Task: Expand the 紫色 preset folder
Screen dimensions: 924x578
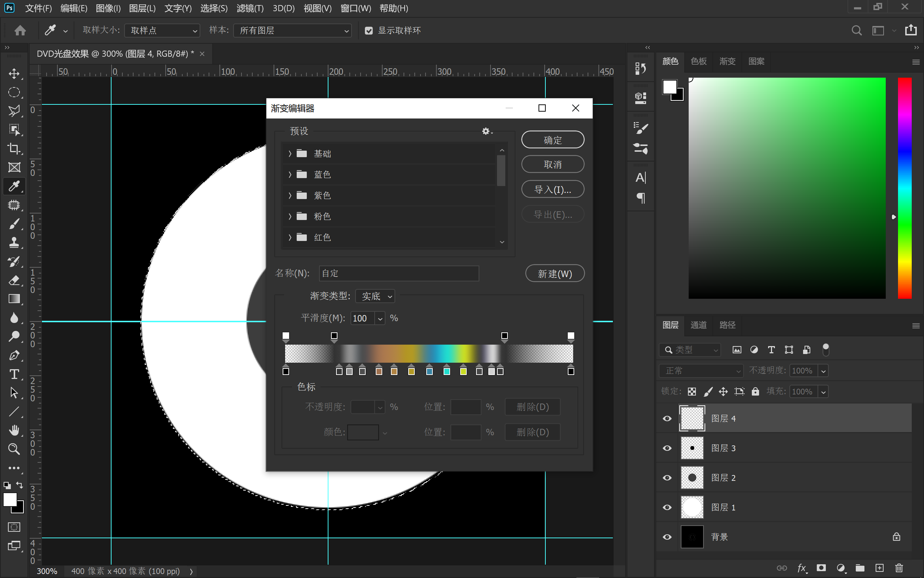Action: point(290,195)
